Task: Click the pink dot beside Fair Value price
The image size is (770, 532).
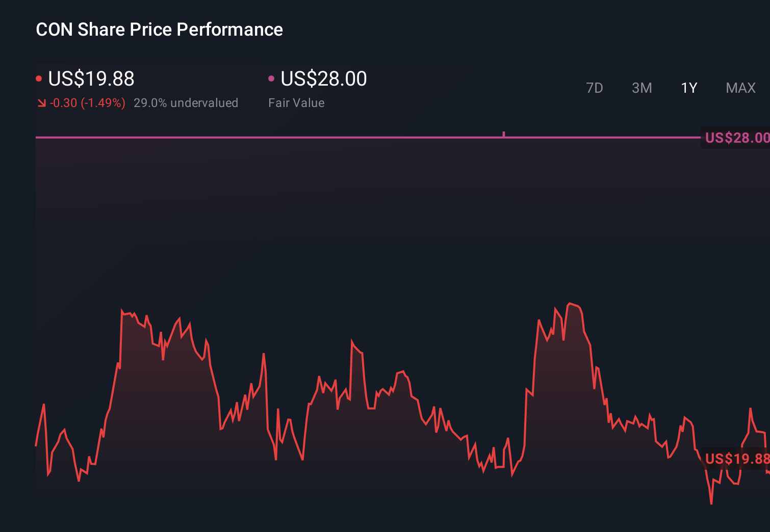Action: (272, 78)
